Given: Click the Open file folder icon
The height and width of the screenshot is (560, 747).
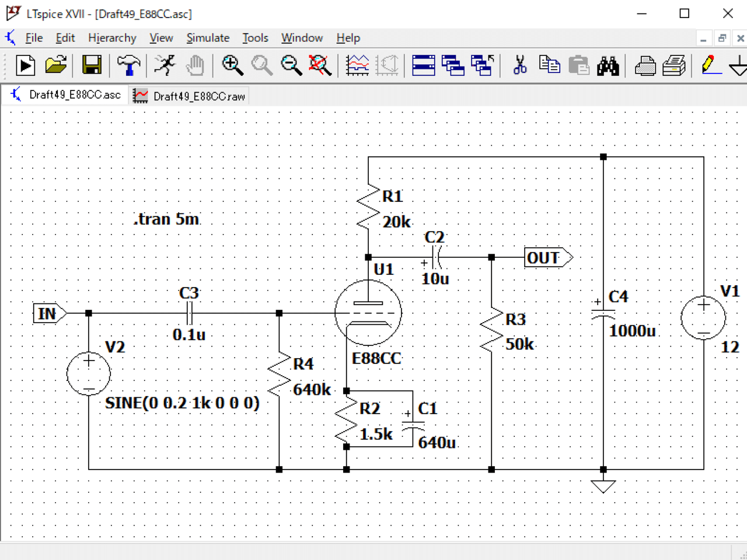Looking at the screenshot, I should click(56, 65).
